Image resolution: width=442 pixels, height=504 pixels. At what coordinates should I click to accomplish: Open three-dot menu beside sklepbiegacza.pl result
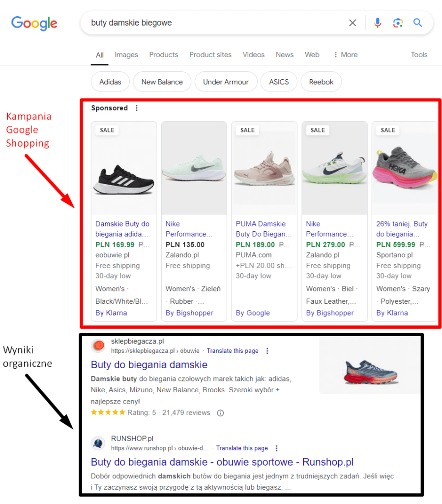[x=267, y=350]
